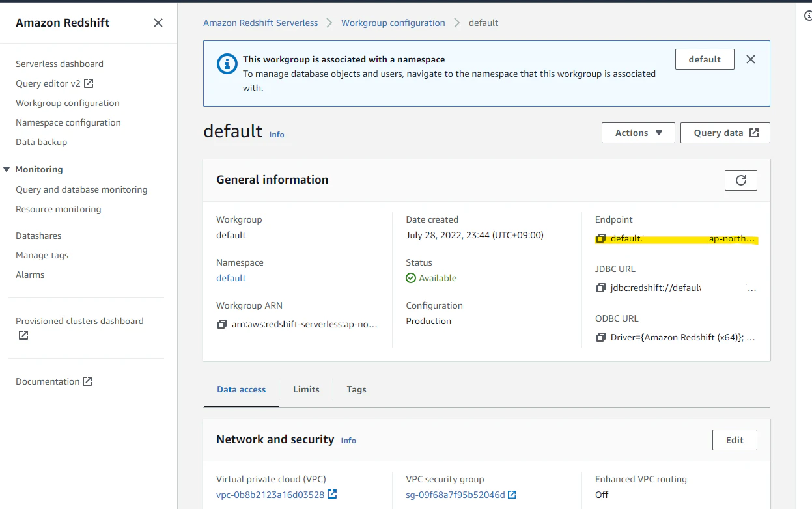
Task: Copy the ODBC URL
Action: [601, 337]
